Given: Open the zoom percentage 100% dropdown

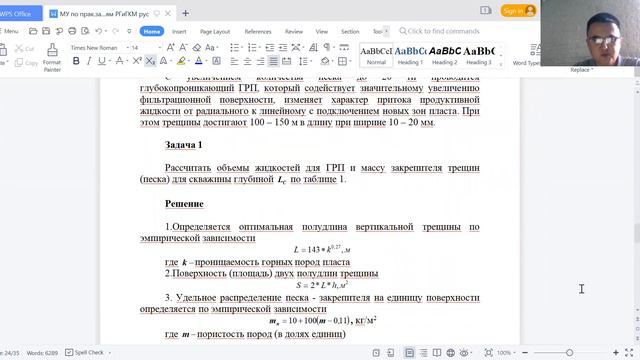Looking at the screenshot, I should [x=506, y=352].
